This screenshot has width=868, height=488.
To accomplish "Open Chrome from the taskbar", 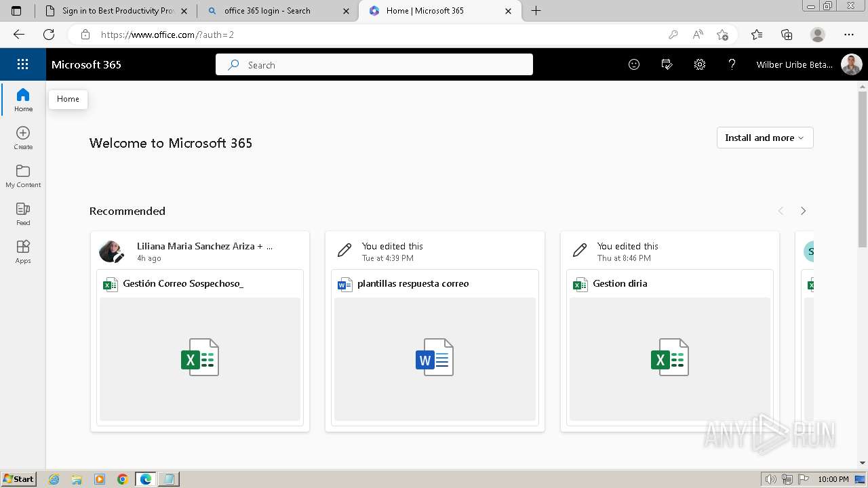I will pyautogui.click(x=122, y=479).
